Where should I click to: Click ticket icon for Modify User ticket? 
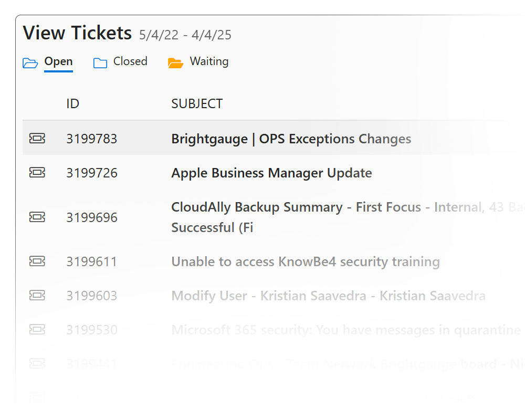pos(37,296)
